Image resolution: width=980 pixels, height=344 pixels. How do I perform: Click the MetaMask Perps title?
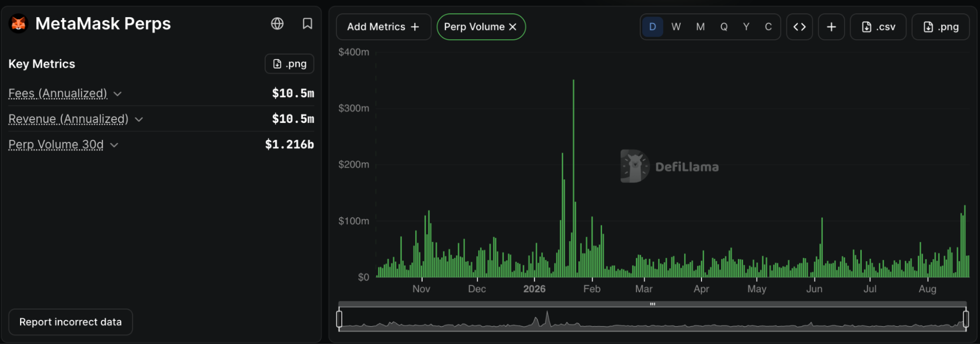point(103,24)
